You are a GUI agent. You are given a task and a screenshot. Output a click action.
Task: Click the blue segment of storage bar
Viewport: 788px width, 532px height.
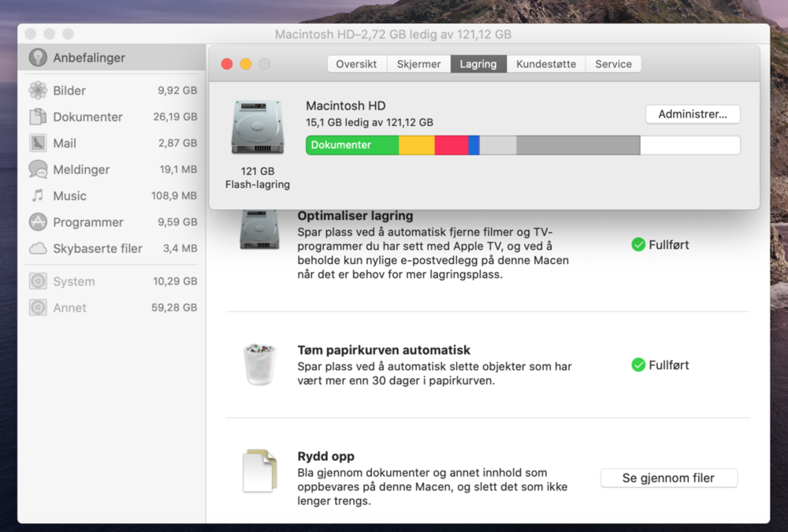click(x=474, y=145)
